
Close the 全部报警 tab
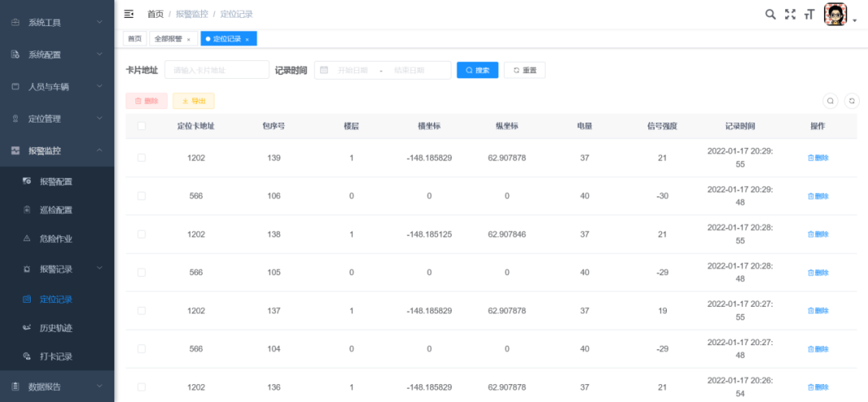[x=188, y=39]
